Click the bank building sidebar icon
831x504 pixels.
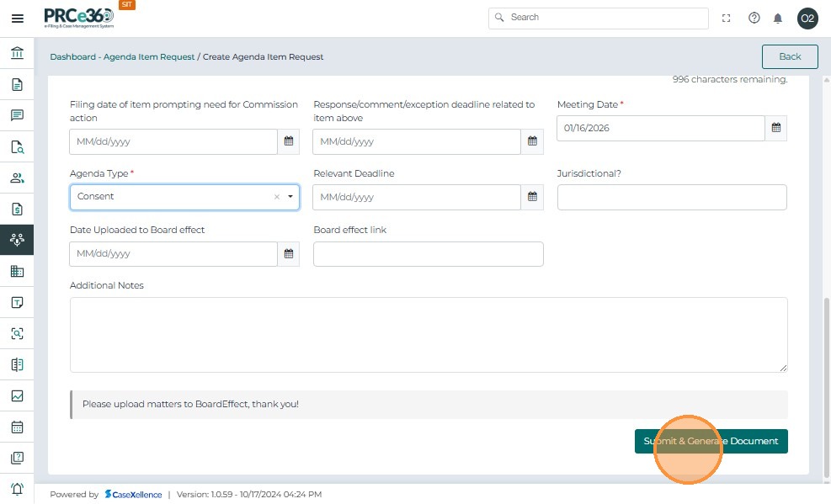point(17,54)
